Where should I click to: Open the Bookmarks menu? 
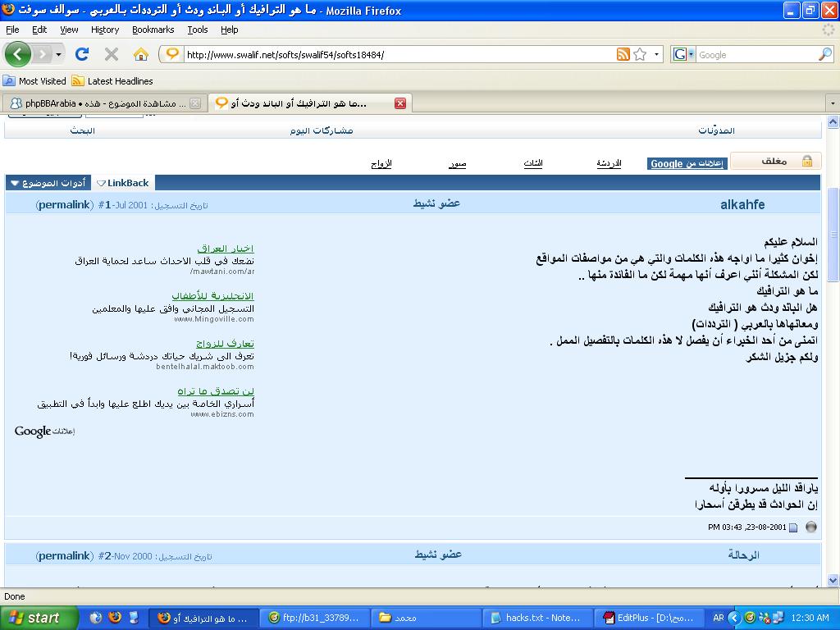point(153,30)
